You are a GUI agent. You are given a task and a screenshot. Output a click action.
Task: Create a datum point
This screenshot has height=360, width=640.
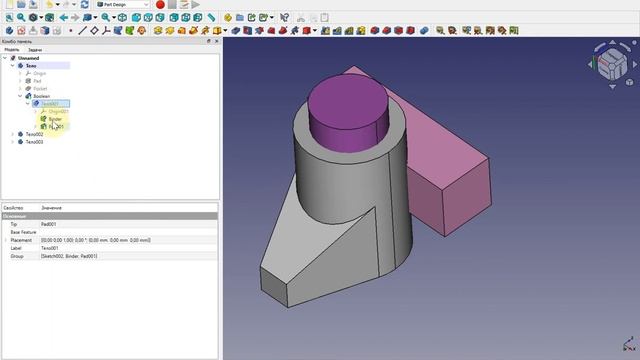71,31
